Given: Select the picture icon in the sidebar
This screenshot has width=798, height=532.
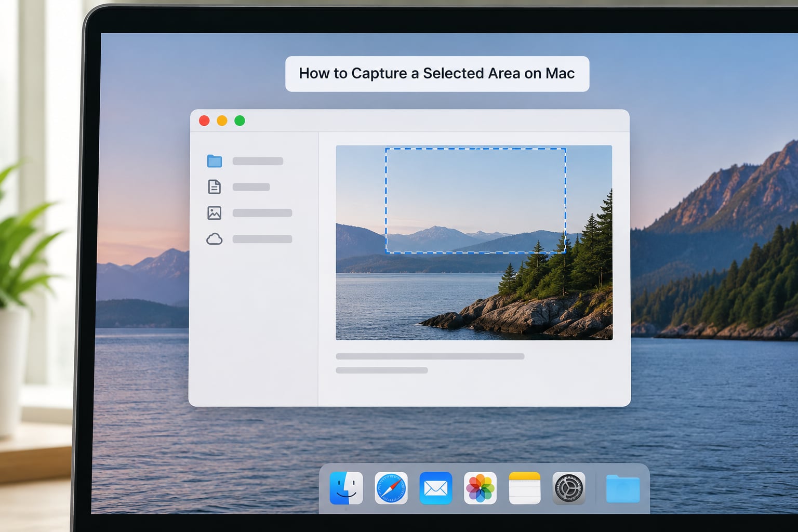Looking at the screenshot, I should pyautogui.click(x=215, y=213).
